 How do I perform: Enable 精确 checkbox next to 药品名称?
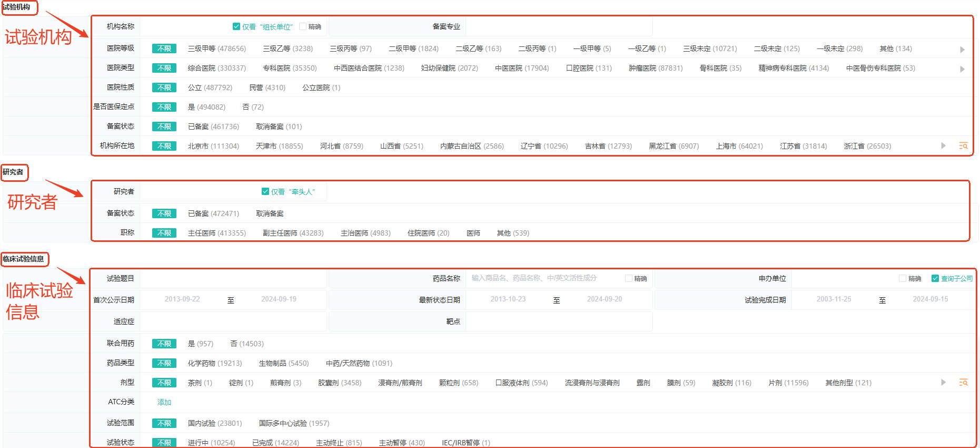point(629,279)
